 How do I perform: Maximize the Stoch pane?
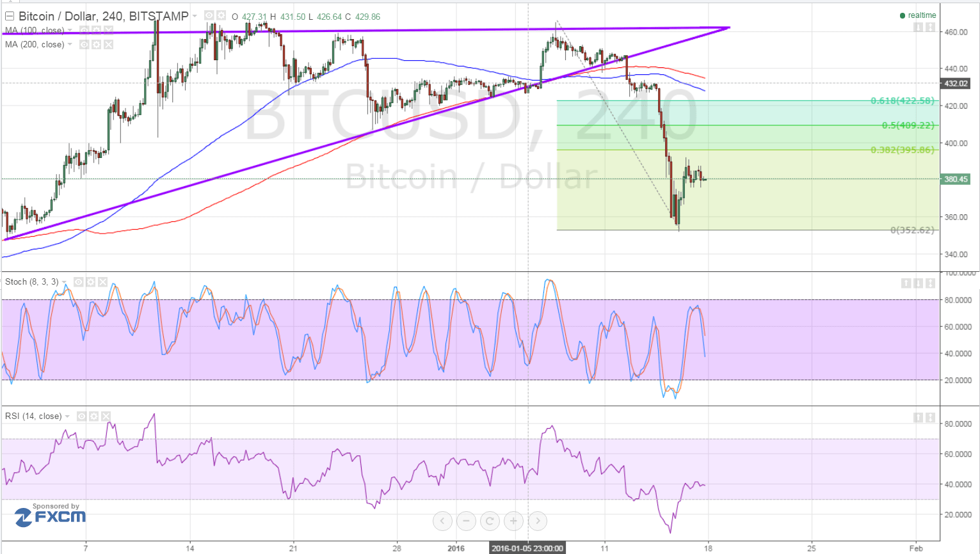point(930,283)
